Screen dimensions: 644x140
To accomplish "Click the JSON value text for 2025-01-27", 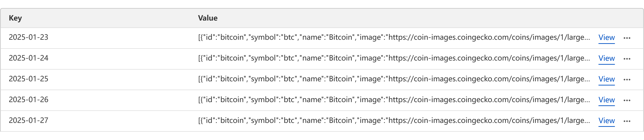I will tap(394, 121).
